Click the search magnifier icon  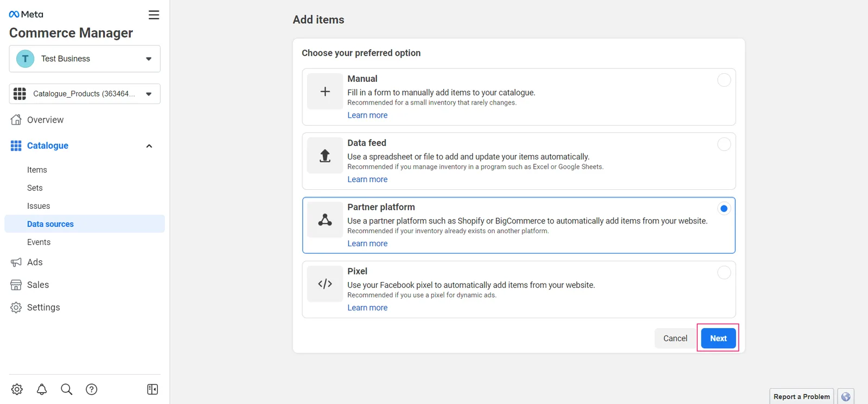(67, 389)
